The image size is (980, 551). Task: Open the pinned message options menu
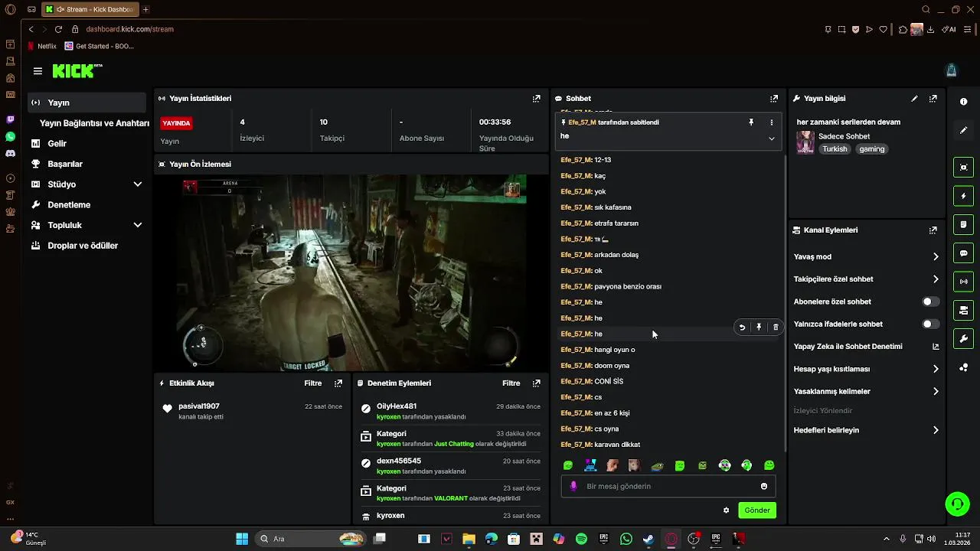coord(772,122)
